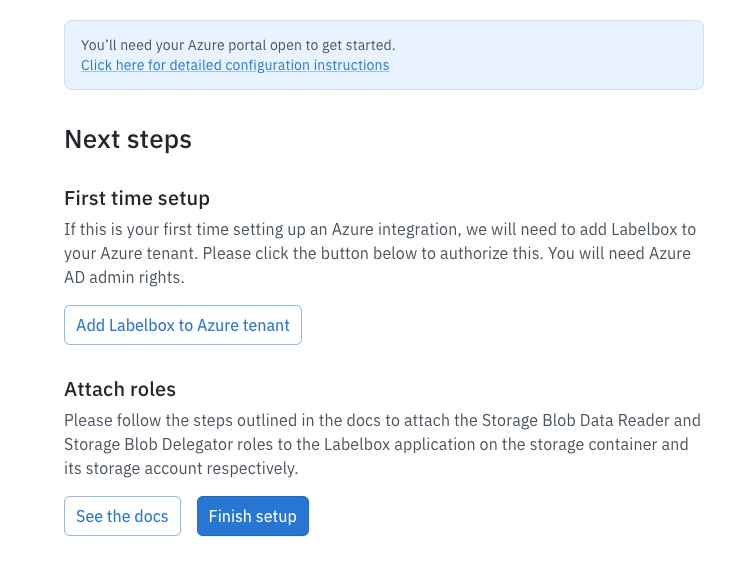Click empty area inside blue info banner
The height and width of the screenshot is (587, 748).
(x=549, y=55)
